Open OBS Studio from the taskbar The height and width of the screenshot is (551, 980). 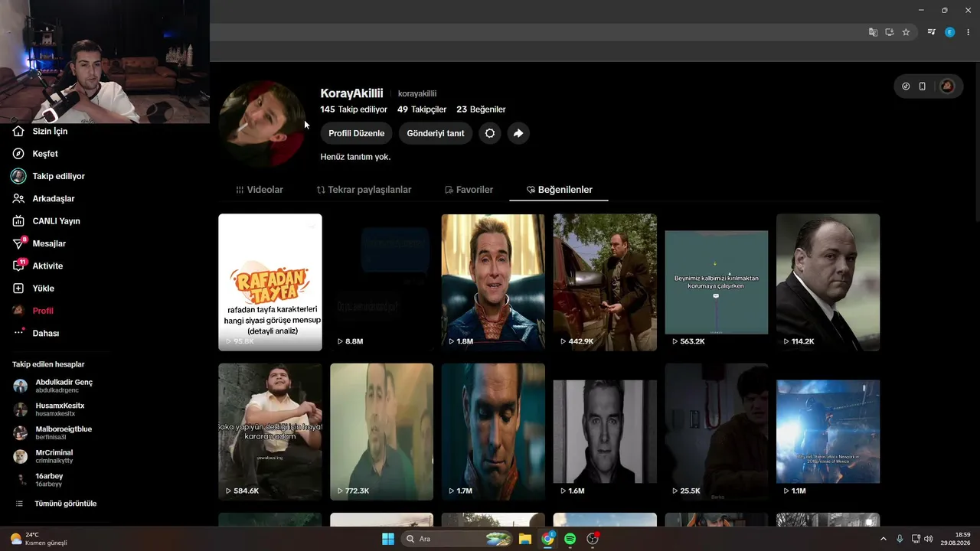pos(593,539)
